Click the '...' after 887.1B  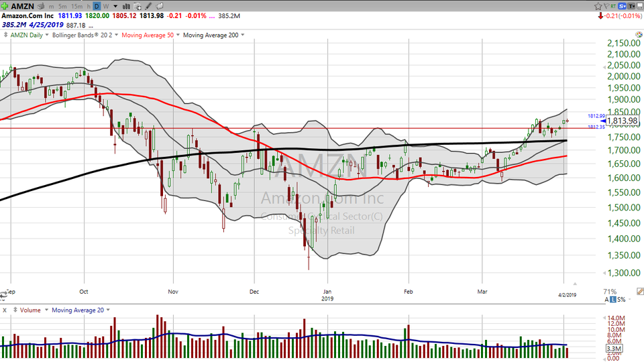pos(91,25)
